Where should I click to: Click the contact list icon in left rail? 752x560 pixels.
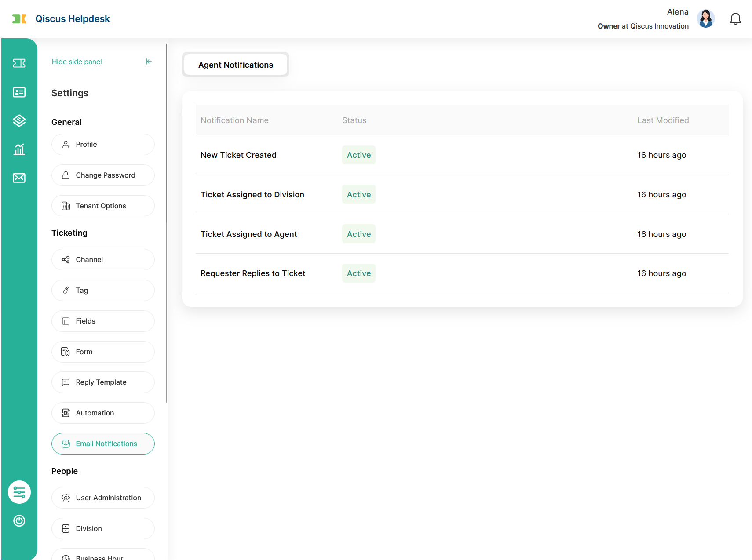tap(19, 92)
